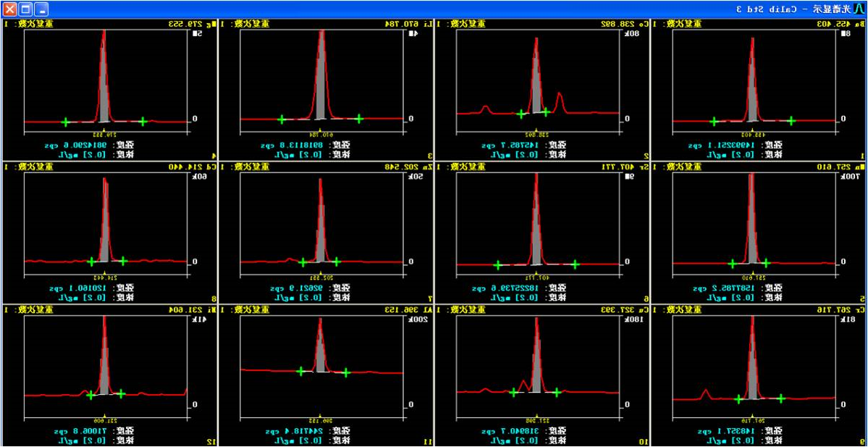Close the Calib Std 3 spectrum window
868x447 pixels.
pos(9,9)
